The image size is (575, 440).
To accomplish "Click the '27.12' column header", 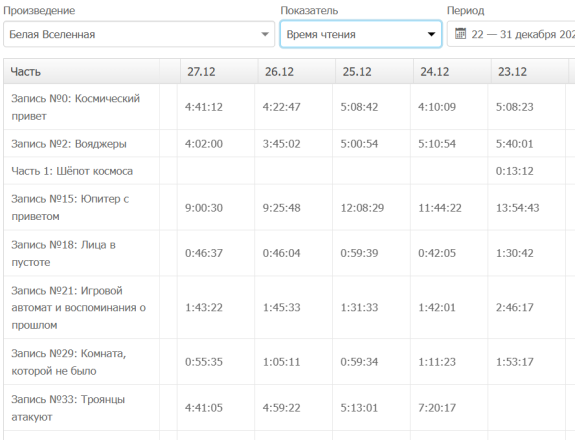I will (219, 72).
